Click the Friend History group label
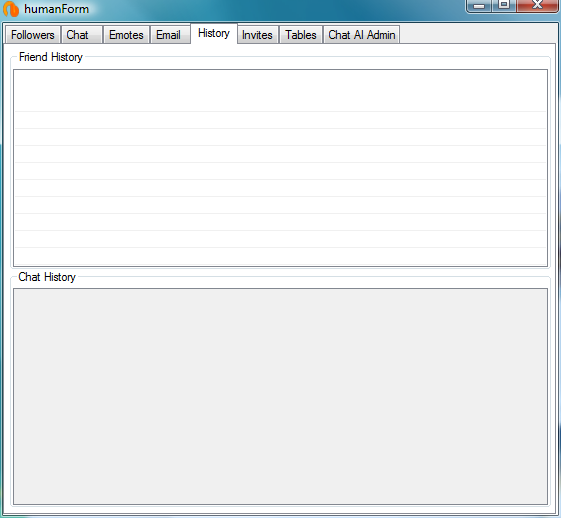The width and height of the screenshot is (561, 518). click(x=51, y=57)
